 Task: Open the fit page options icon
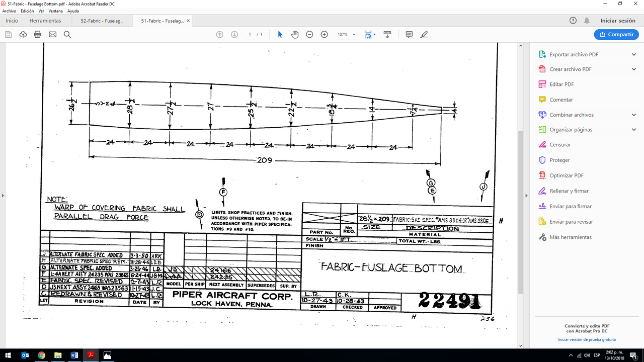coord(368,34)
